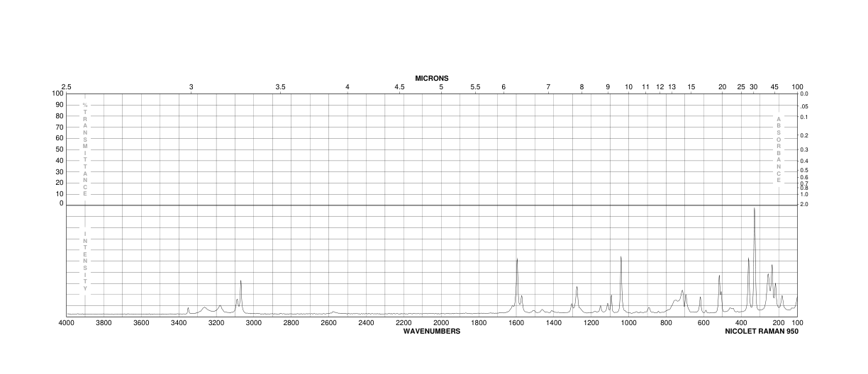Click the 3200 wavenumber tick label
868x374 pixels.
(x=216, y=323)
